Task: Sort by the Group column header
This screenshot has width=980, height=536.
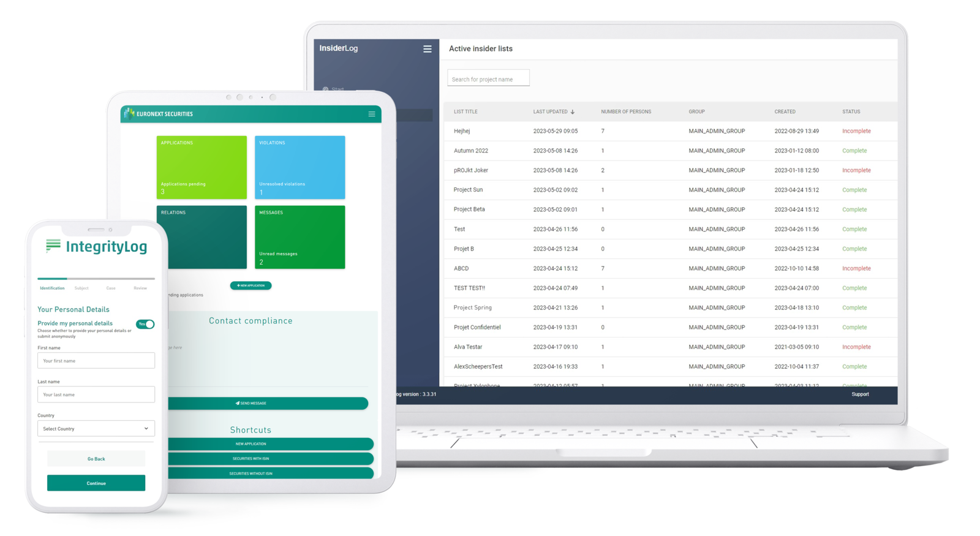Action: pyautogui.click(x=696, y=112)
